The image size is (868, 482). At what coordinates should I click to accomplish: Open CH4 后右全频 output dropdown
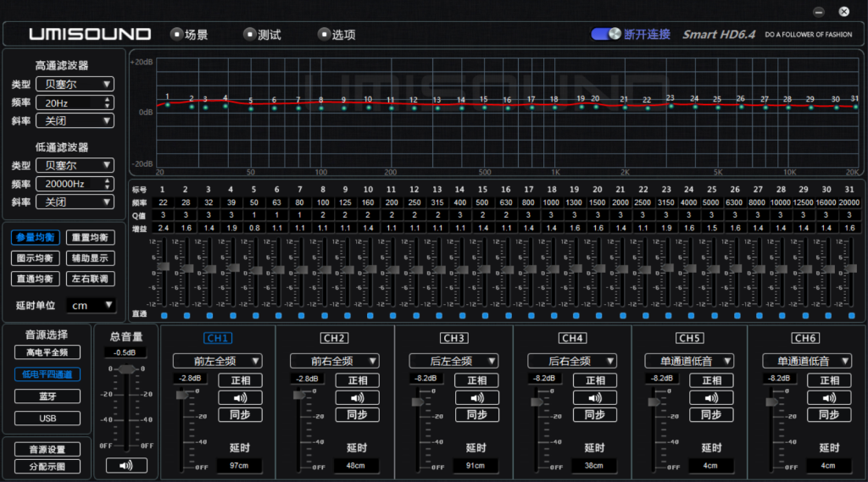click(x=572, y=361)
